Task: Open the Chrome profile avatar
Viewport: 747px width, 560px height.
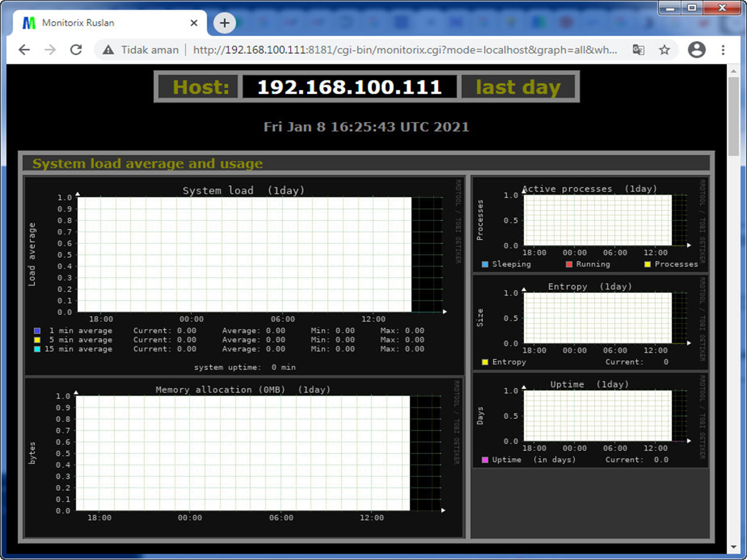Action: 696,50
